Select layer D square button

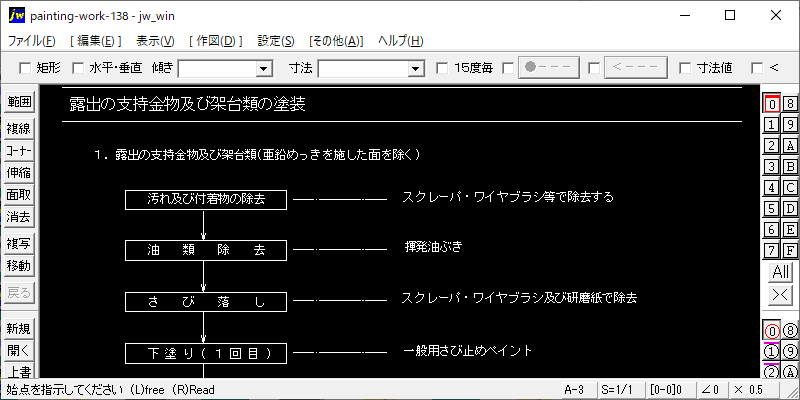(790, 208)
